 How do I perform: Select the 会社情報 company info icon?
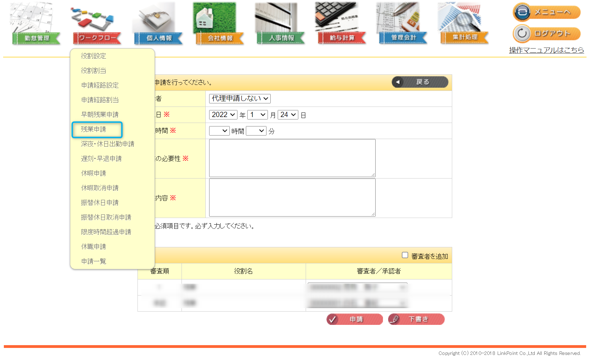[219, 24]
